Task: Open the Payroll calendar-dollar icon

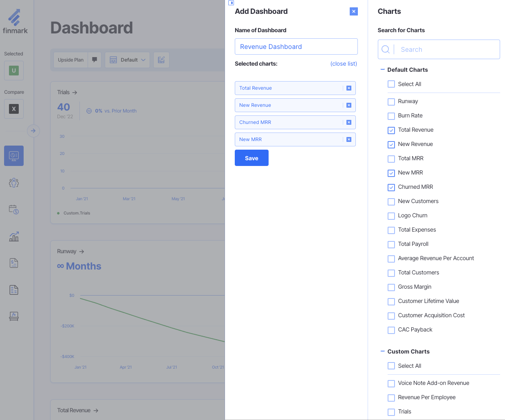Action: coord(13,209)
